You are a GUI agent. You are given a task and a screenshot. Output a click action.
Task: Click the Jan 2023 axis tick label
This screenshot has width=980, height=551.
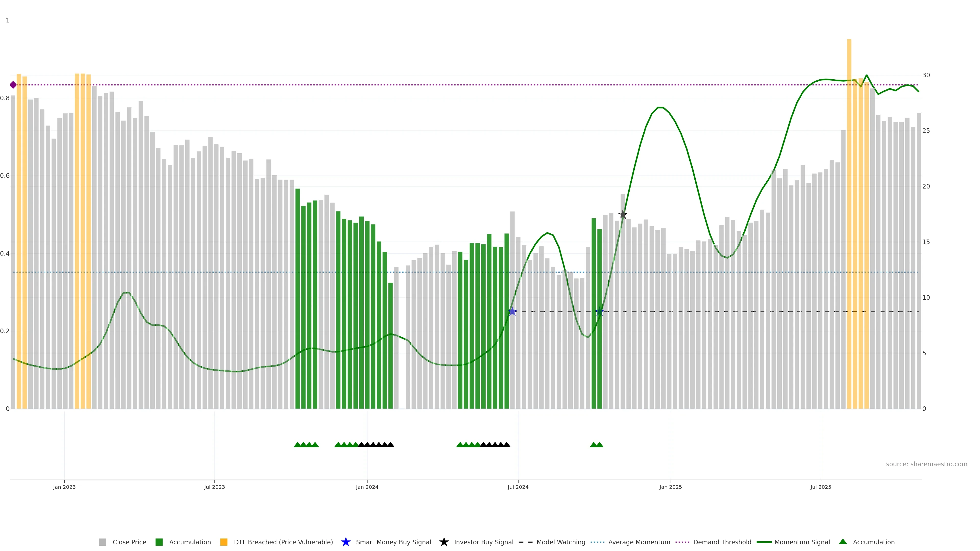[x=64, y=487]
